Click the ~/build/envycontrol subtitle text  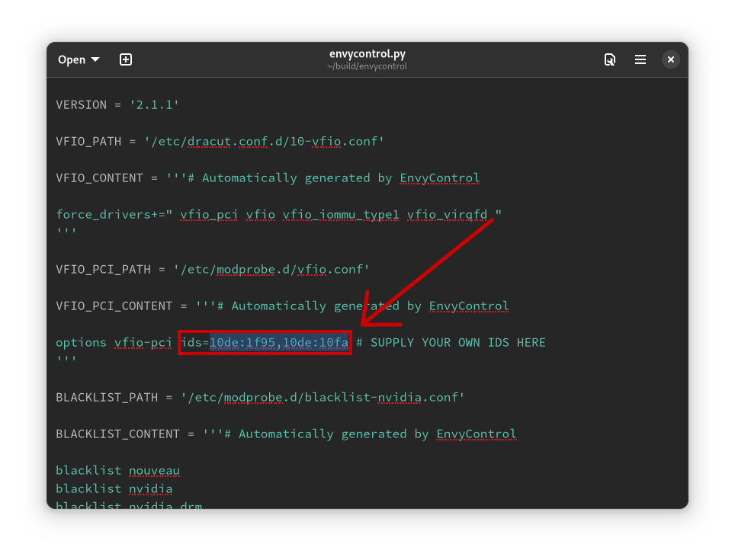367,66
